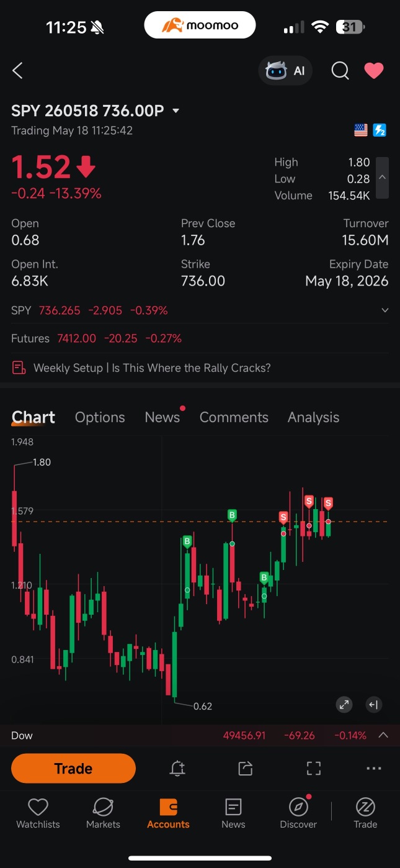The image size is (400, 868).
Task: Expand the SPY underlying quote row
Action: point(384,310)
